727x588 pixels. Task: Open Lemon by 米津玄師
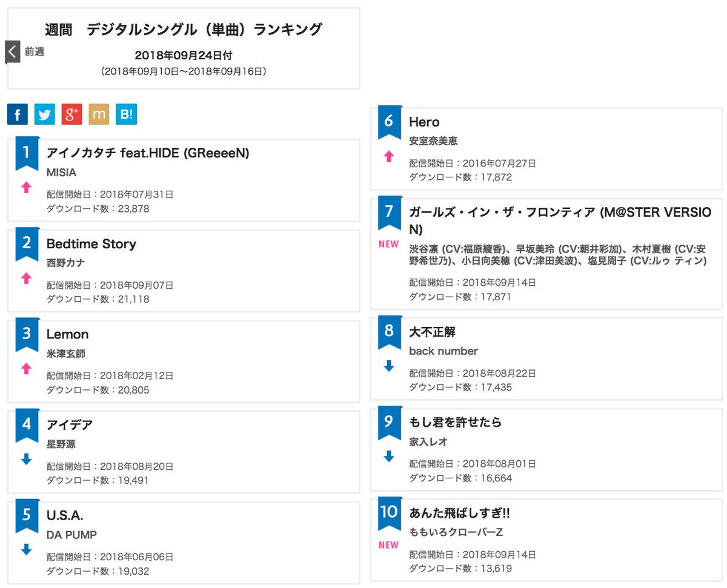67,334
